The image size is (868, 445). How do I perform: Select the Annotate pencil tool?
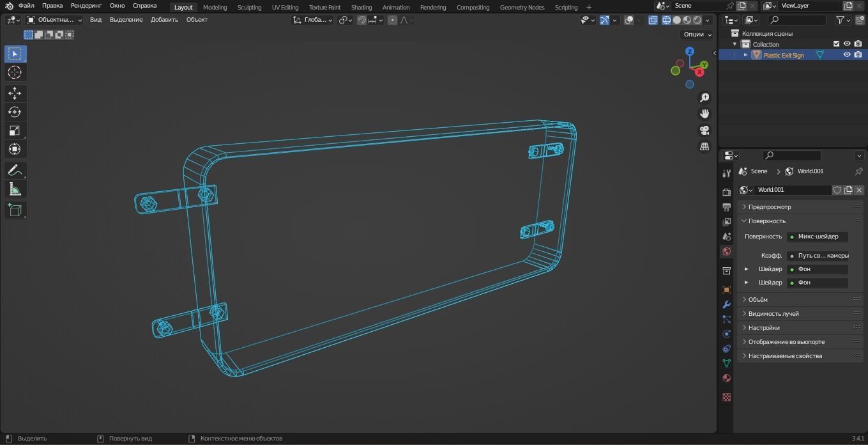(x=15, y=170)
